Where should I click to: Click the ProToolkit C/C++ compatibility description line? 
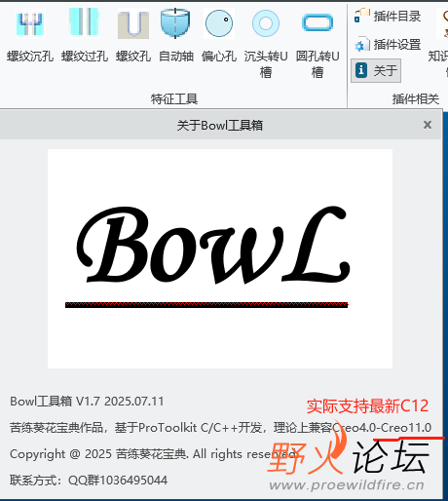point(220,428)
